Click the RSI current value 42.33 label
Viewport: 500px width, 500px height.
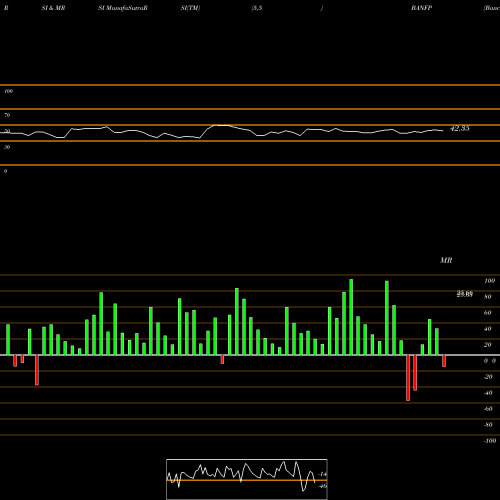click(x=460, y=128)
